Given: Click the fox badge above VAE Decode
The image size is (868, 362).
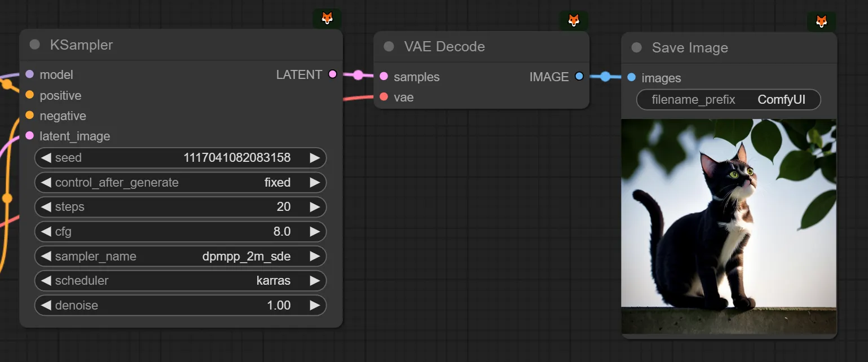Looking at the screenshot, I should click(574, 20).
